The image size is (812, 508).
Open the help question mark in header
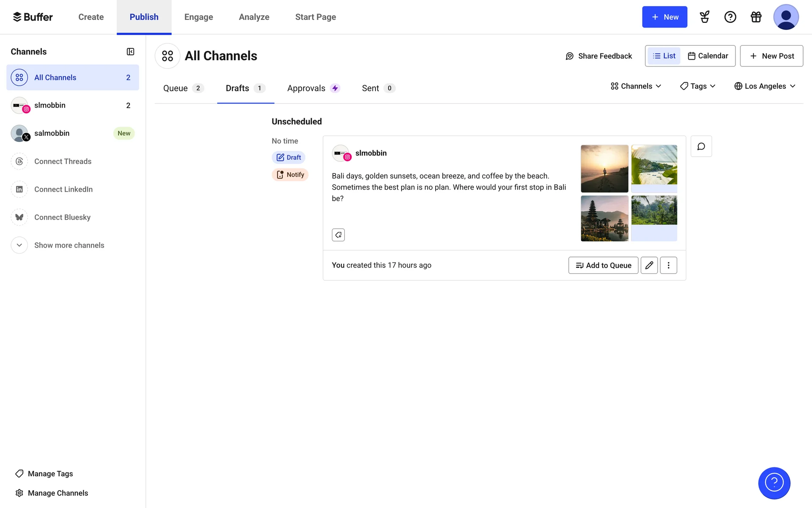click(730, 17)
